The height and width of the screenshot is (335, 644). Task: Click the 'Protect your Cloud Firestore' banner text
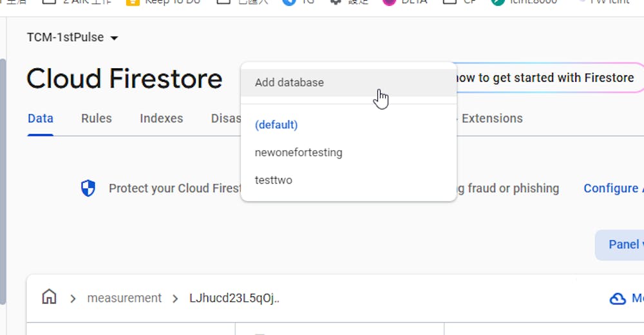pyautogui.click(x=175, y=188)
